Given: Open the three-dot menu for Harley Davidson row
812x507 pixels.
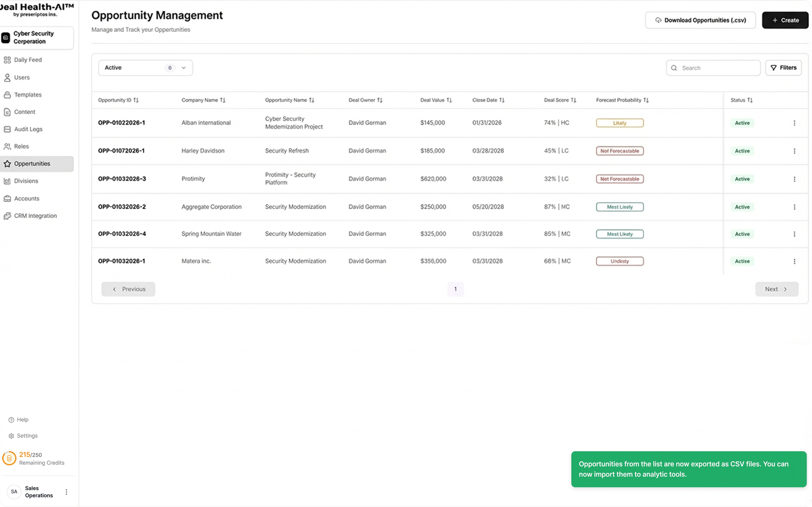Looking at the screenshot, I should click(794, 151).
